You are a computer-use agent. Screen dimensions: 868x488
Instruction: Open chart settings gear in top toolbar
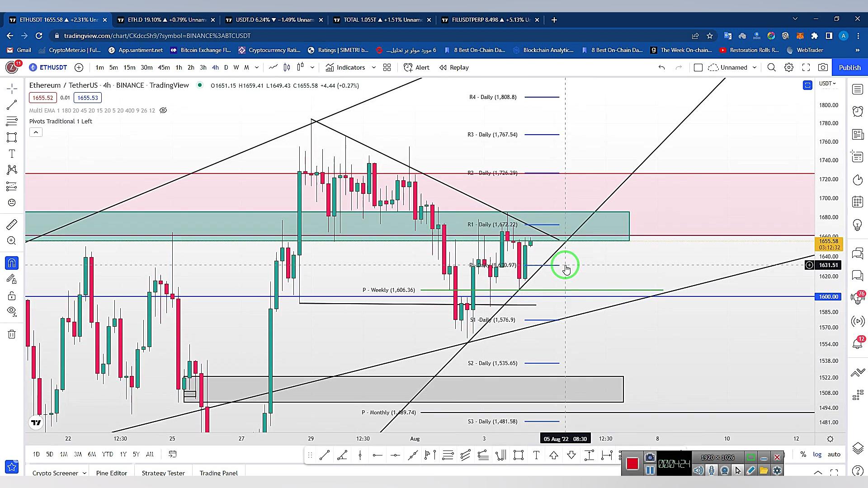789,67
